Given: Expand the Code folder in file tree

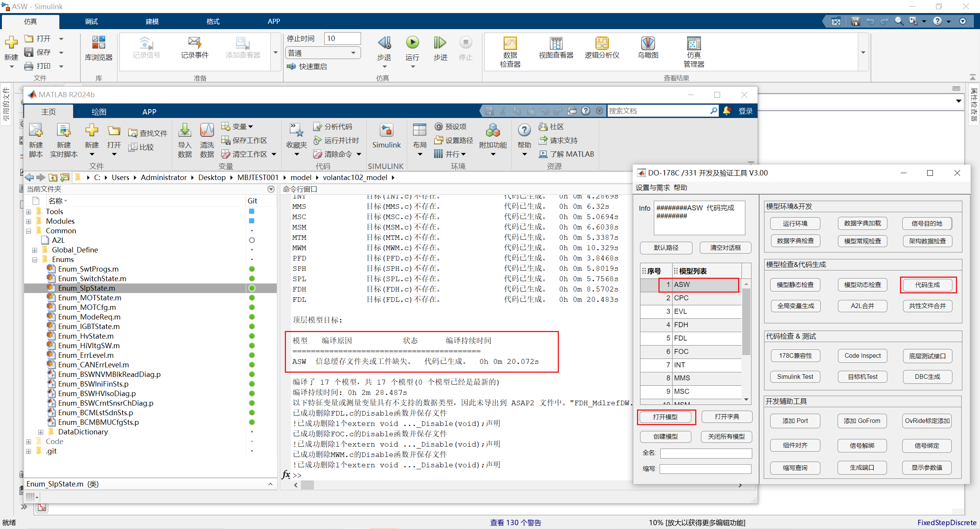Looking at the screenshot, I should point(29,442).
